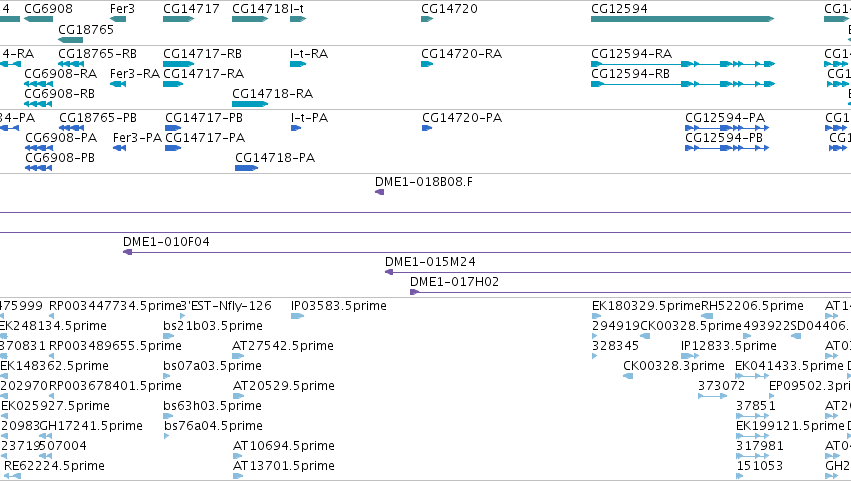Select the AT27542.5prime EST glyph

[238, 356]
